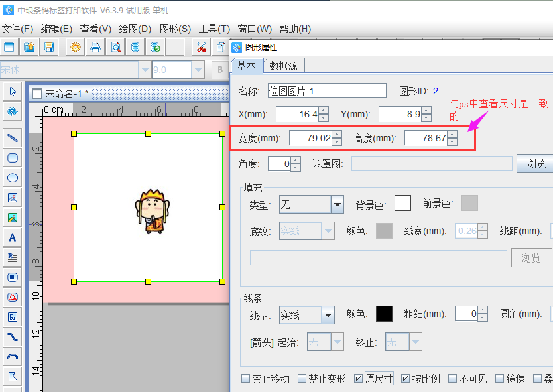Screen dimensions: 553x392
Task: Open print settings via the printer icon
Action: point(95,47)
